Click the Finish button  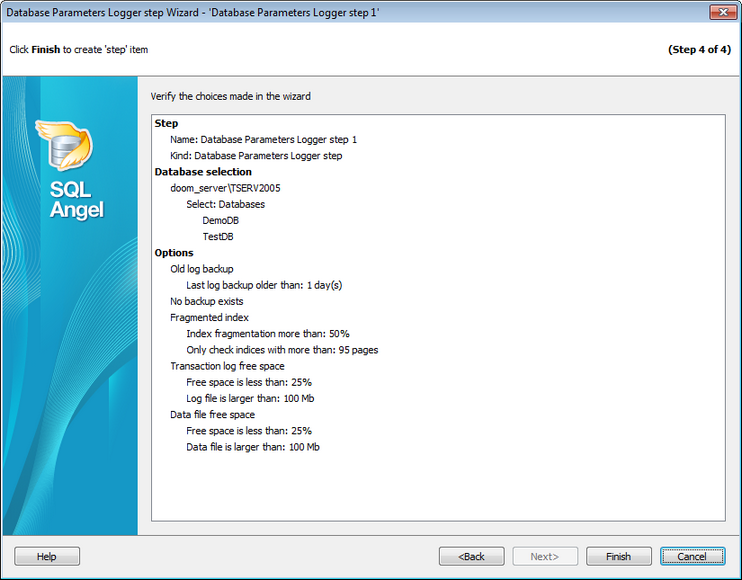(x=618, y=556)
